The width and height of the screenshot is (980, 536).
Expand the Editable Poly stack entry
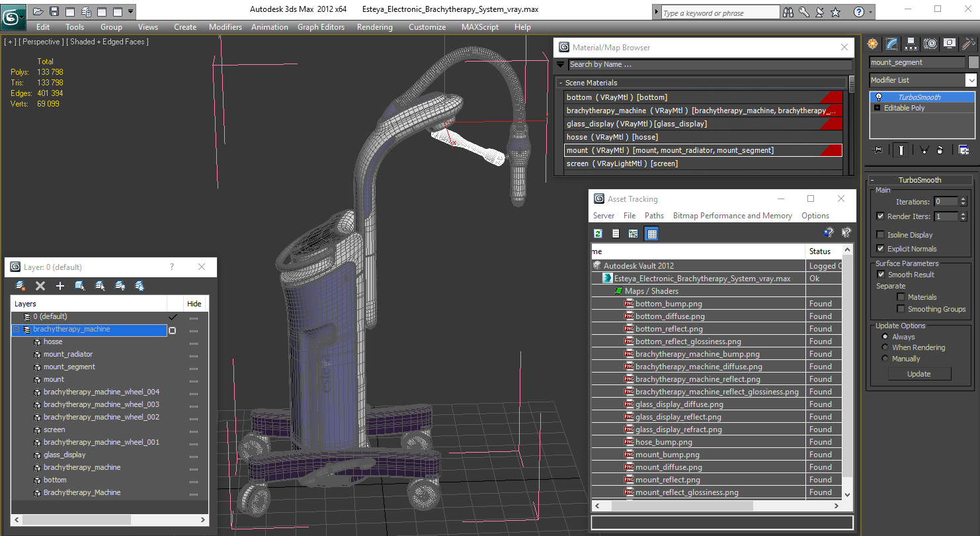pyautogui.click(x=877, y=108)
